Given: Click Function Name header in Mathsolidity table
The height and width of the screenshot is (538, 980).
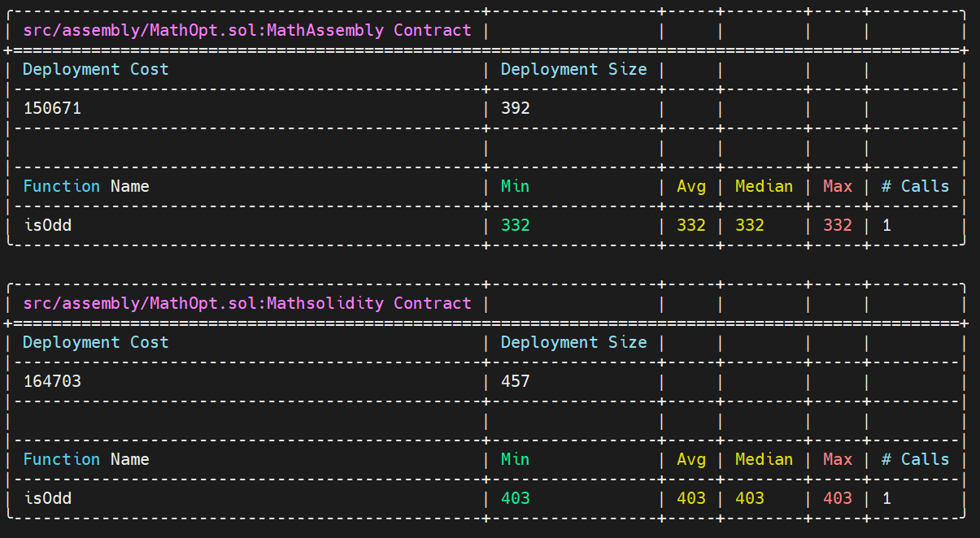Looking at the screenshot, I should point(86,460).
